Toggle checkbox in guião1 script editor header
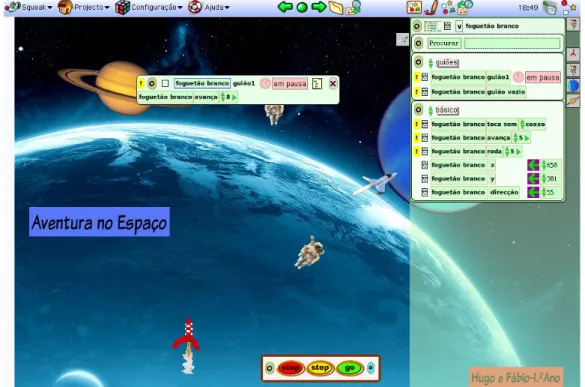Viewport: 585px width, 387px height. pos(165,83)
